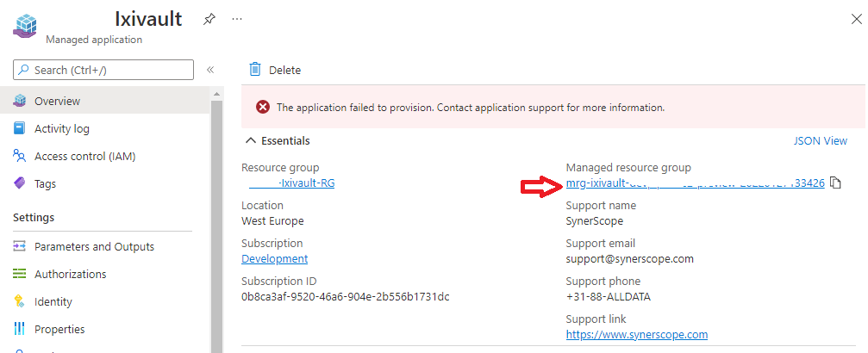
Task: Click the Identity key icon
Action: [x=20, y=302]
